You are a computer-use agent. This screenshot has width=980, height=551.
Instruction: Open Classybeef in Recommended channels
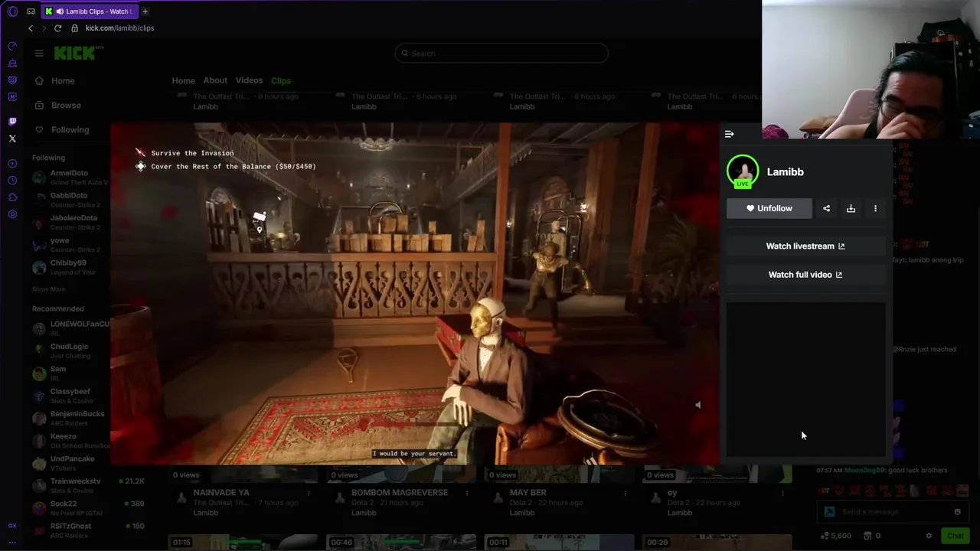click(70, 396)
